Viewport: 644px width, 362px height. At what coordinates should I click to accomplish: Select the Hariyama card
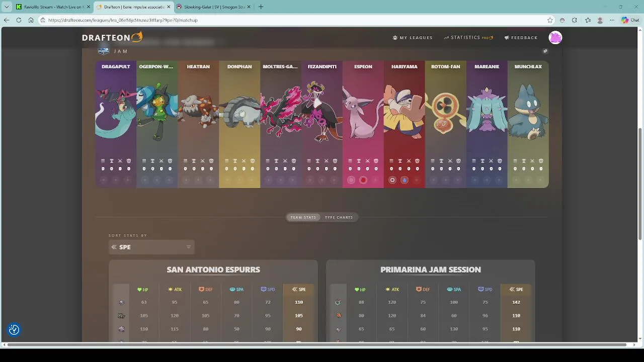click(x=405, y=124)
